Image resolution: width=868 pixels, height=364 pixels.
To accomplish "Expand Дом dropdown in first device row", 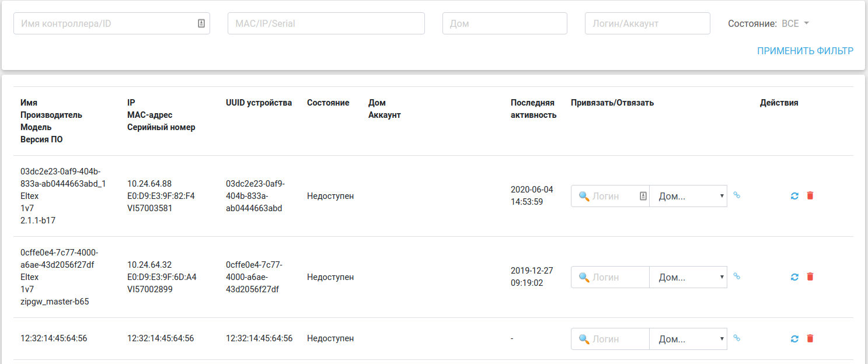I will 688,196.
